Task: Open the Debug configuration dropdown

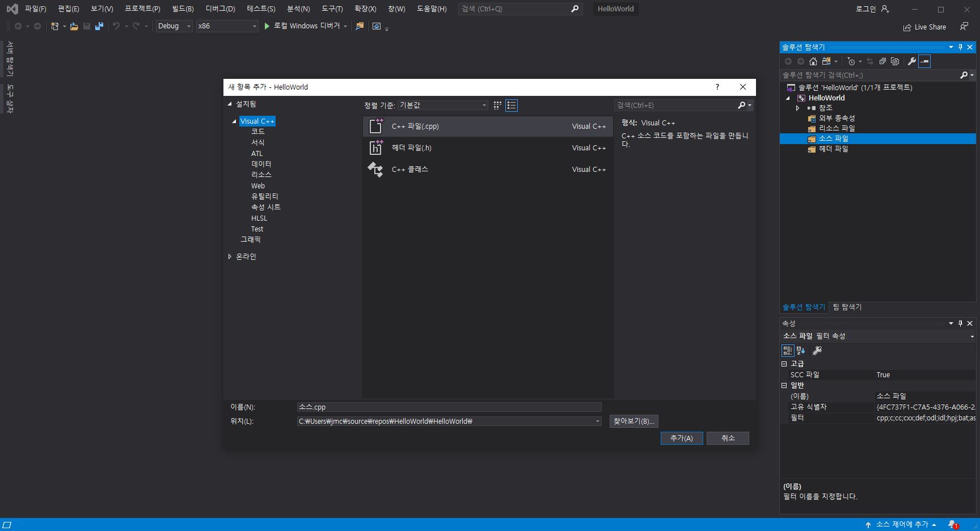Action: 174,26
